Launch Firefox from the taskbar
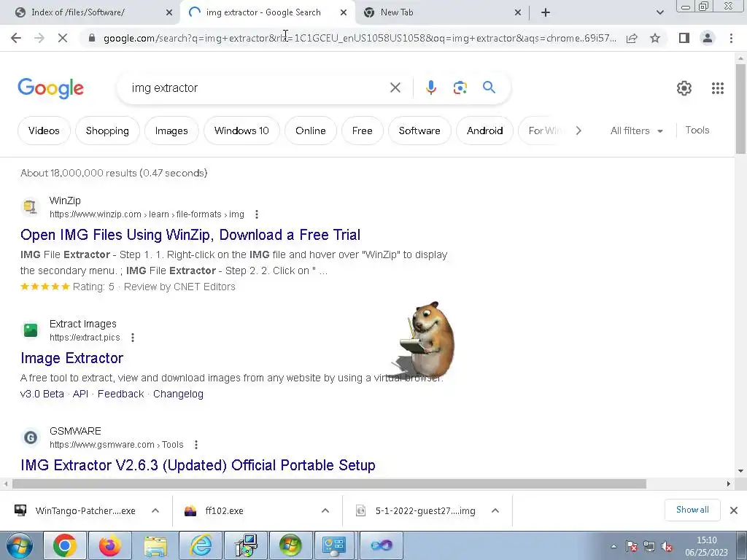 110,545
